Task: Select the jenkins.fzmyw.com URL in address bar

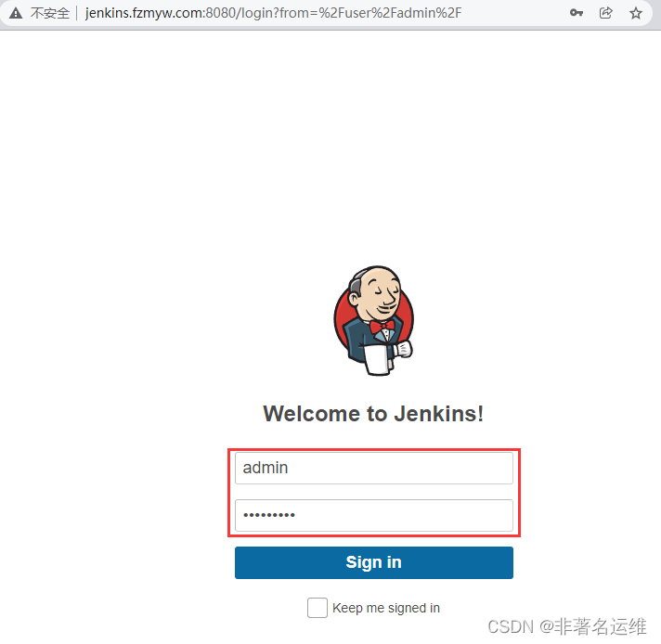Action: tap(273, 13)
